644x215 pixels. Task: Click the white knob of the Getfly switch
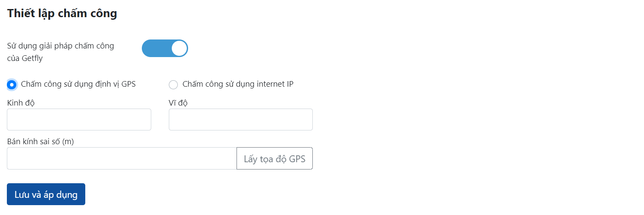click(x=179, y=48)
